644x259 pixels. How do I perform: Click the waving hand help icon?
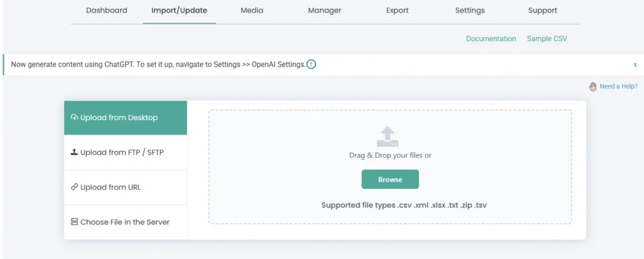pyautogui.click(x=592, y=86)
